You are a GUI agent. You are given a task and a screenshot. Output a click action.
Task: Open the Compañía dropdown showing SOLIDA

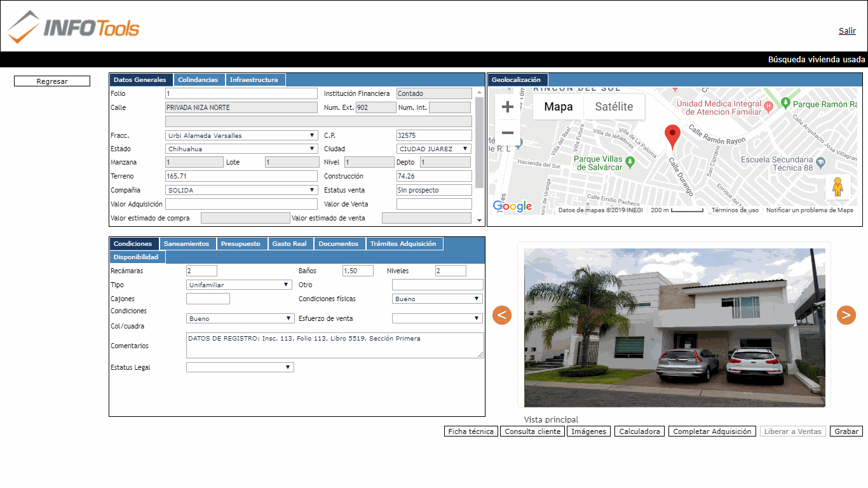[x=241, y=190]
